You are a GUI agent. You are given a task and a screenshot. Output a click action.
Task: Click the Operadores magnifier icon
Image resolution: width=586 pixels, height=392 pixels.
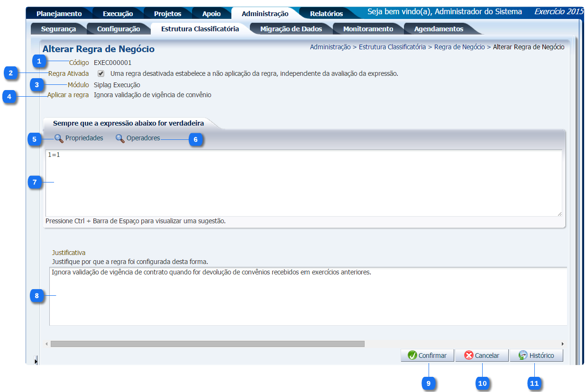point(120,138)
